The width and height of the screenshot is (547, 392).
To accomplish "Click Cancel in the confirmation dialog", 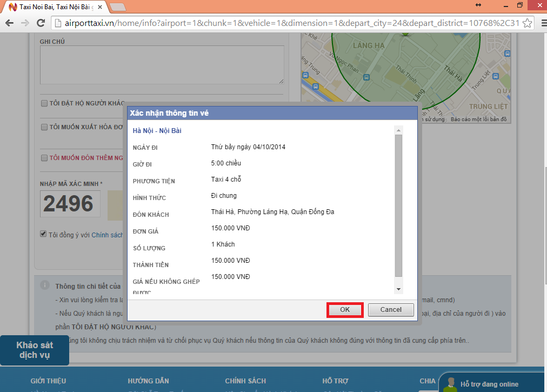I will [391, 310].
